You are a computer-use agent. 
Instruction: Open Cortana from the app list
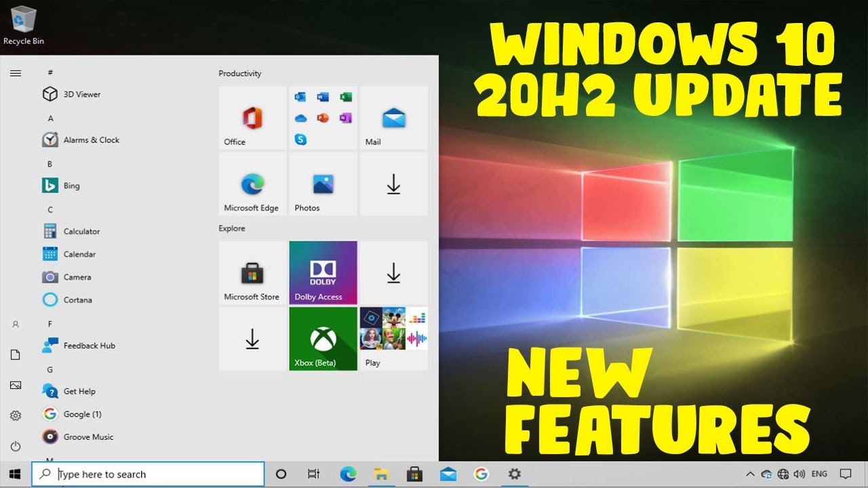67,300
